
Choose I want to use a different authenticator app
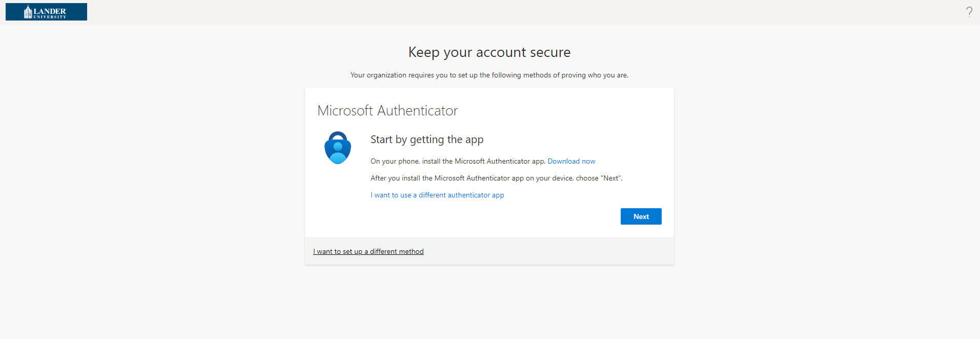tap(437, 195)
